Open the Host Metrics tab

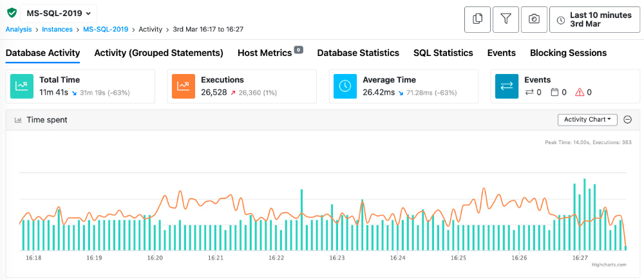tap(265, 53)
